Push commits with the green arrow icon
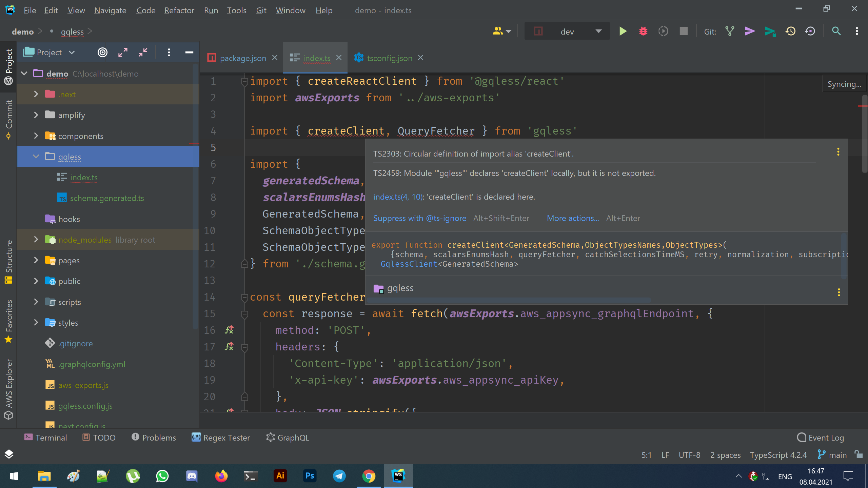The width and height of the screenshot is (868, 488). [770, 31]
